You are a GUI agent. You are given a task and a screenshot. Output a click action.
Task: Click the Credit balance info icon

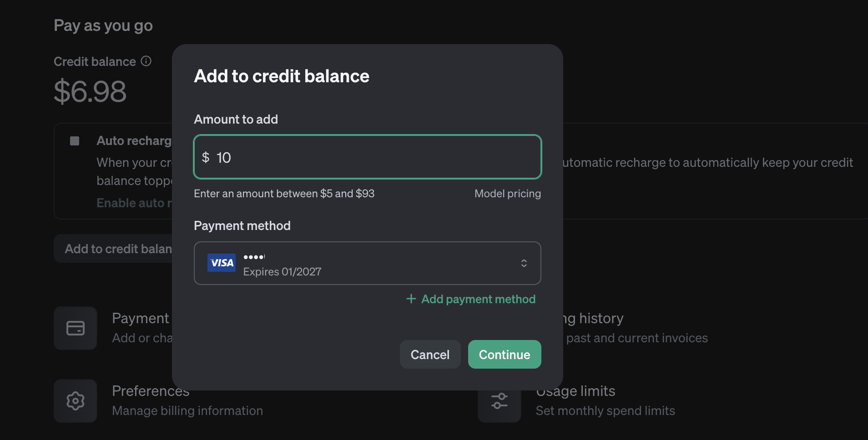coord(146,61)
